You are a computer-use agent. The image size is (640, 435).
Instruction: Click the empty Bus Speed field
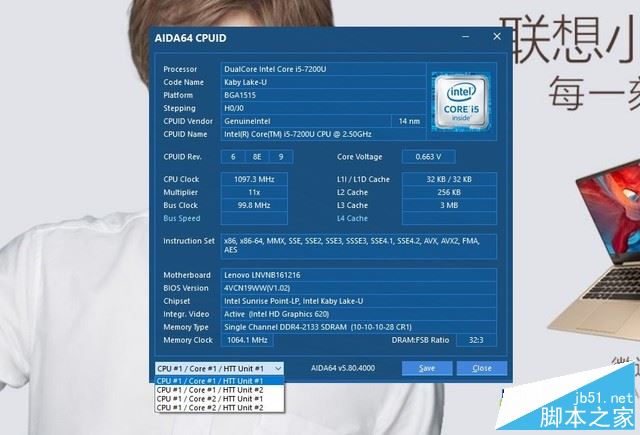(x=254, y=218)
